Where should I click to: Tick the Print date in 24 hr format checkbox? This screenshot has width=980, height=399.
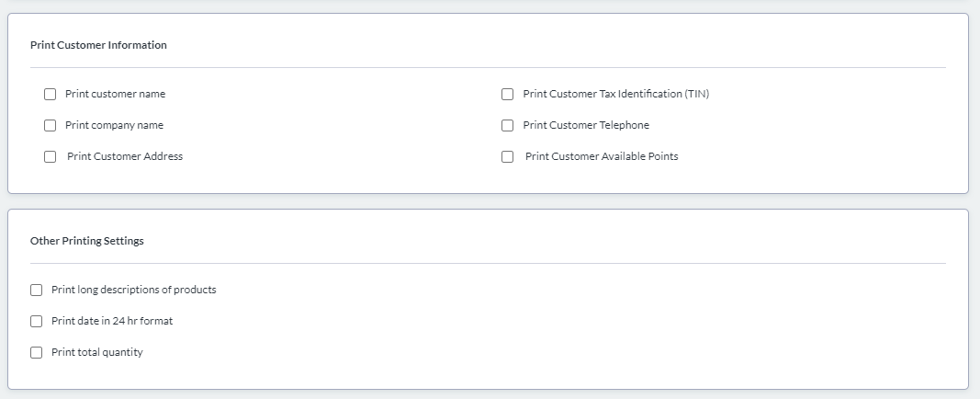[37, 321]
